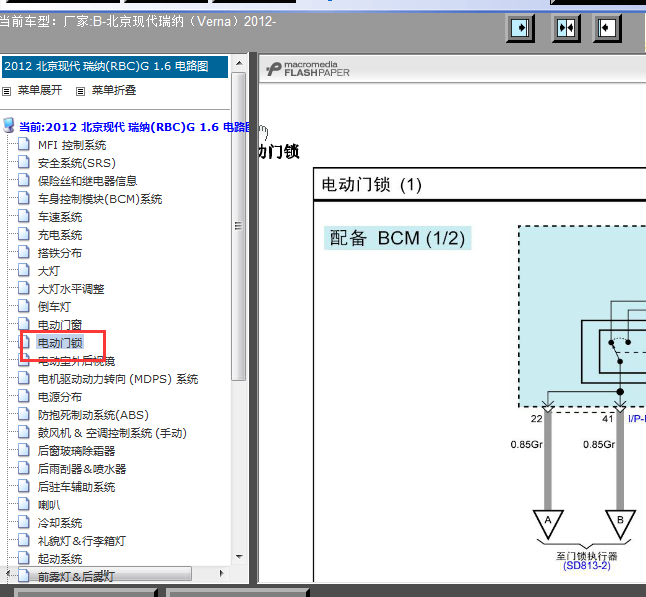Click the document icon before 喇叭
The image size is (646, 597).
pos(23,505)
